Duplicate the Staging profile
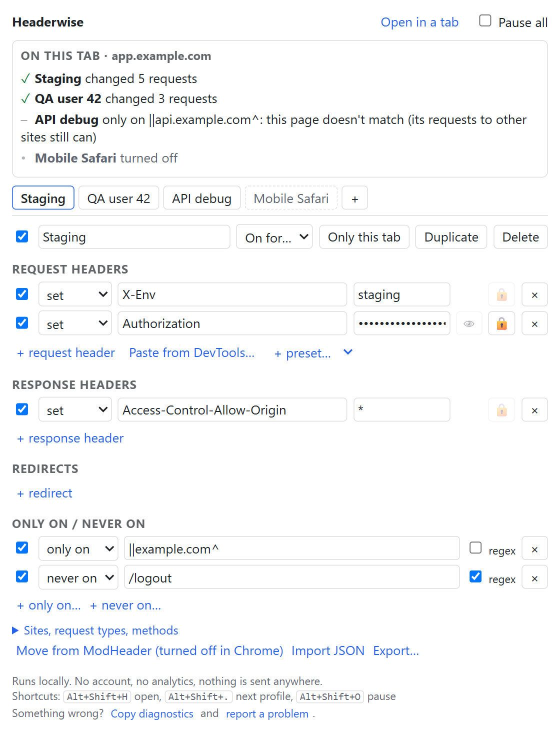 451,237
